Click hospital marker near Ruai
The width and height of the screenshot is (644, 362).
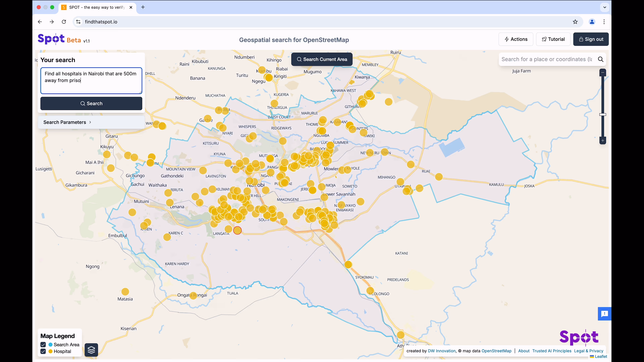click(x=439, y=177)
